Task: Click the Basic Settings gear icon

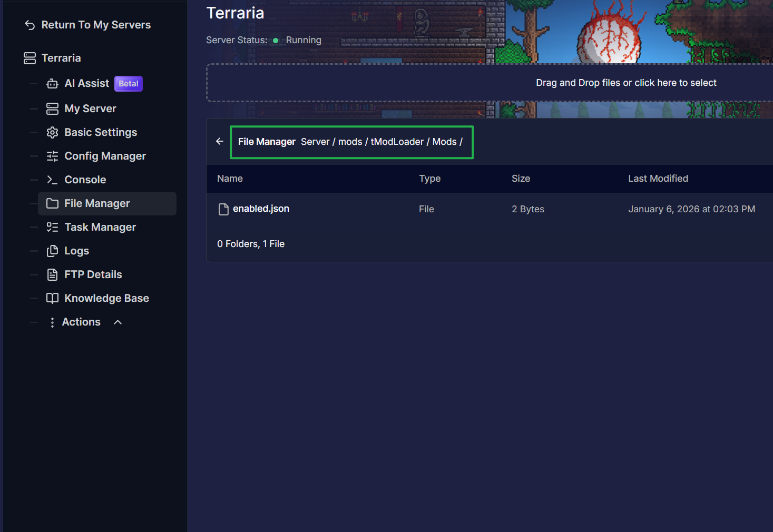Action: pos(52,133)
